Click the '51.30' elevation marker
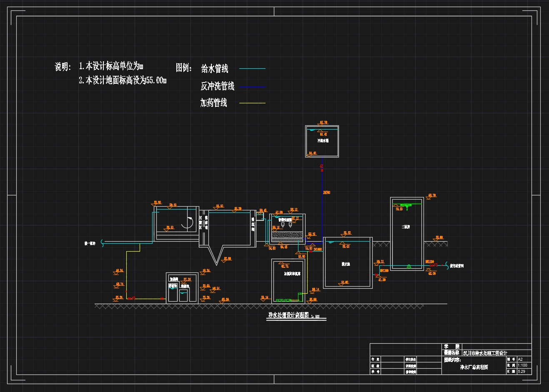Screen dimensions: 549x392 tap(382, 280)
